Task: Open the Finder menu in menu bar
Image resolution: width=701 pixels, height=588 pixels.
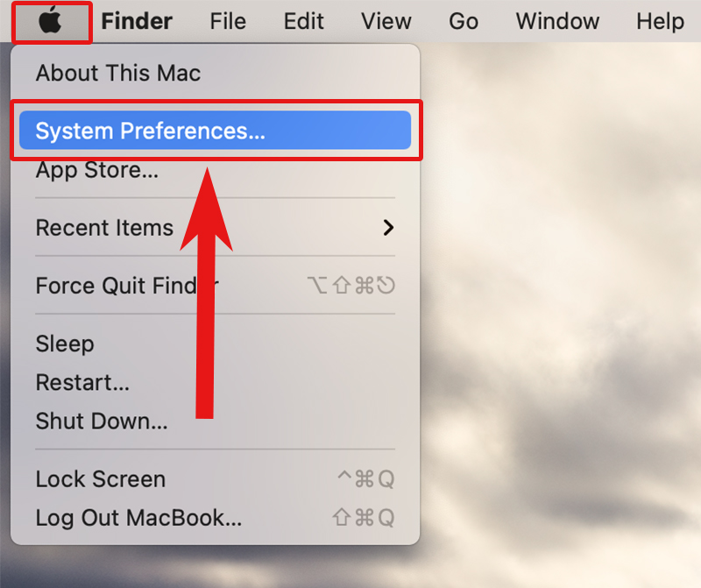Action: point(137,21)
